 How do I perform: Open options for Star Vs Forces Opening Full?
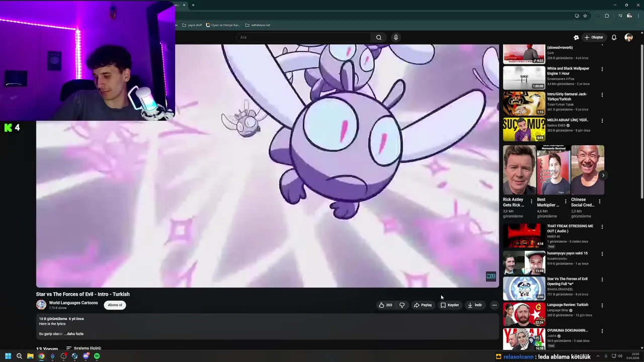point(602,280)
